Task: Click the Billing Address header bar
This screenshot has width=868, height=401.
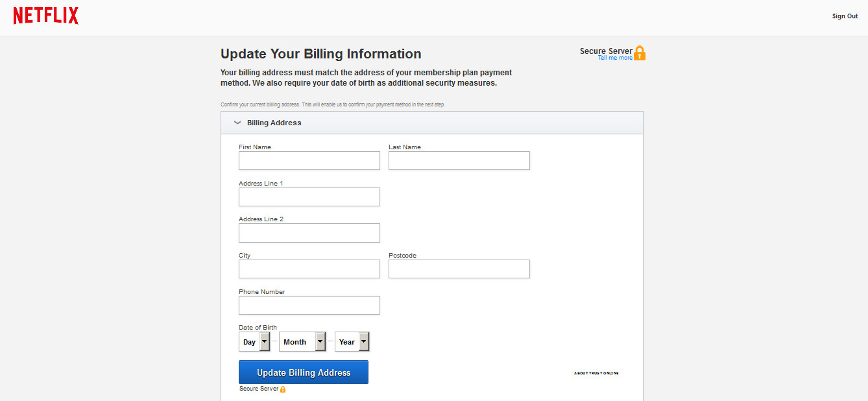Action: point(431,123)
